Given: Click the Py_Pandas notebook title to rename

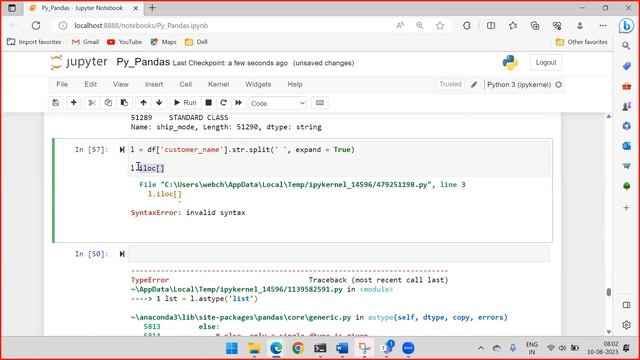Looking at the screenshot, I should [x=143, y=62].
